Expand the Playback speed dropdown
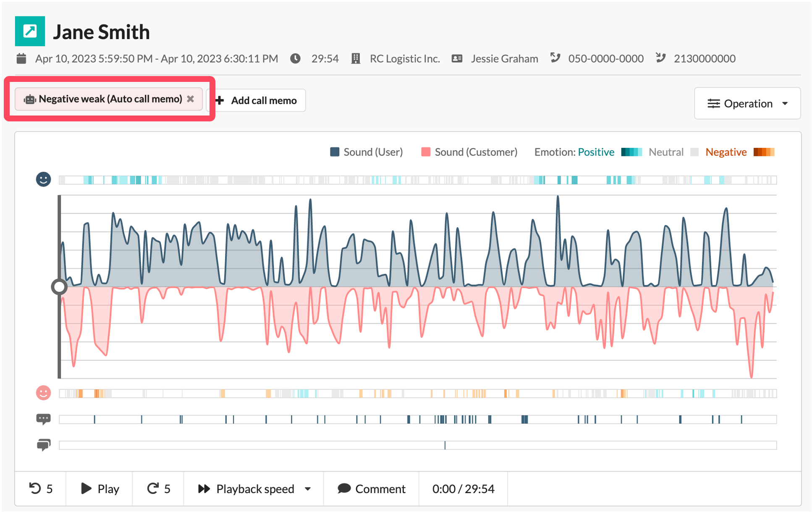This screenshot has height=512, width=812. pos(254,488)
